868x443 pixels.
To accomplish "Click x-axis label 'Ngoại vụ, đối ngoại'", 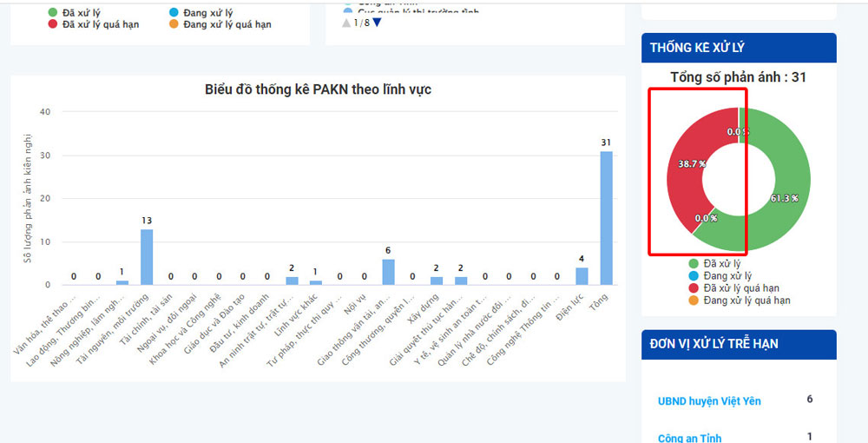I will [167, 322].
